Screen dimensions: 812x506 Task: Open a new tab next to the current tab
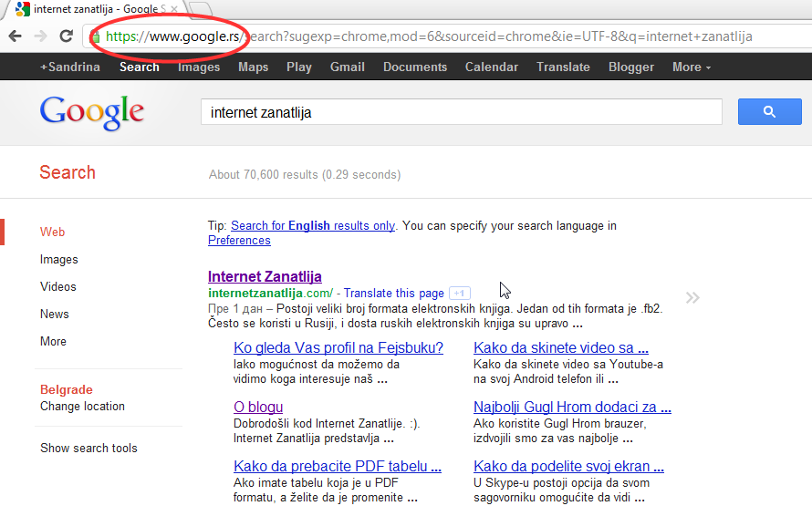click(201, 9)
